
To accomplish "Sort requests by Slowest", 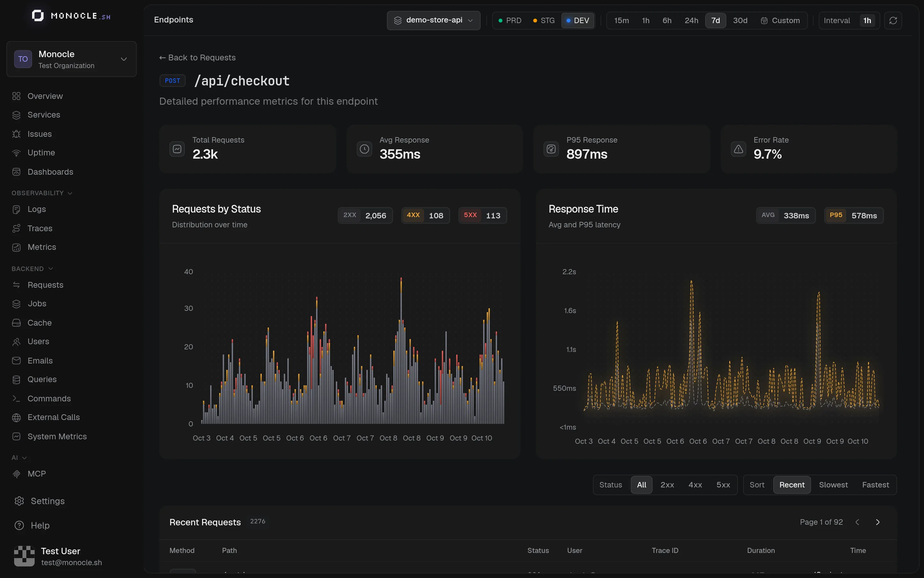I will tap(833, 485).
